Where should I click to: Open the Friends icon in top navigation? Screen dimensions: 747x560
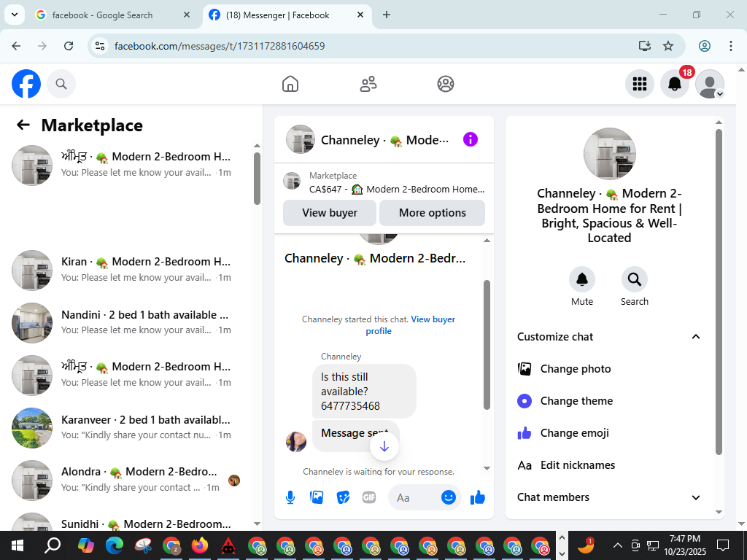368,84
